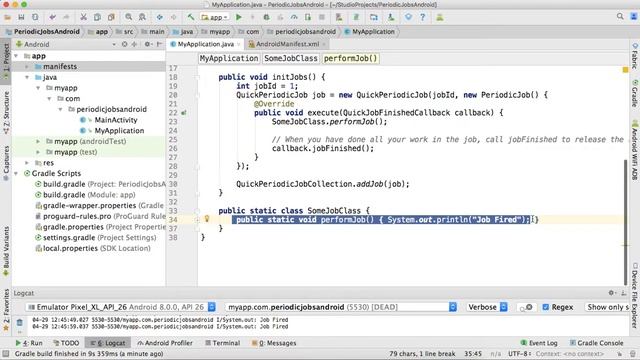The width and height of the screenshot is (640, 360).
Task: Open the Emulator Pixel_XL_API_26 device dropdown
Action: (121, 307)
